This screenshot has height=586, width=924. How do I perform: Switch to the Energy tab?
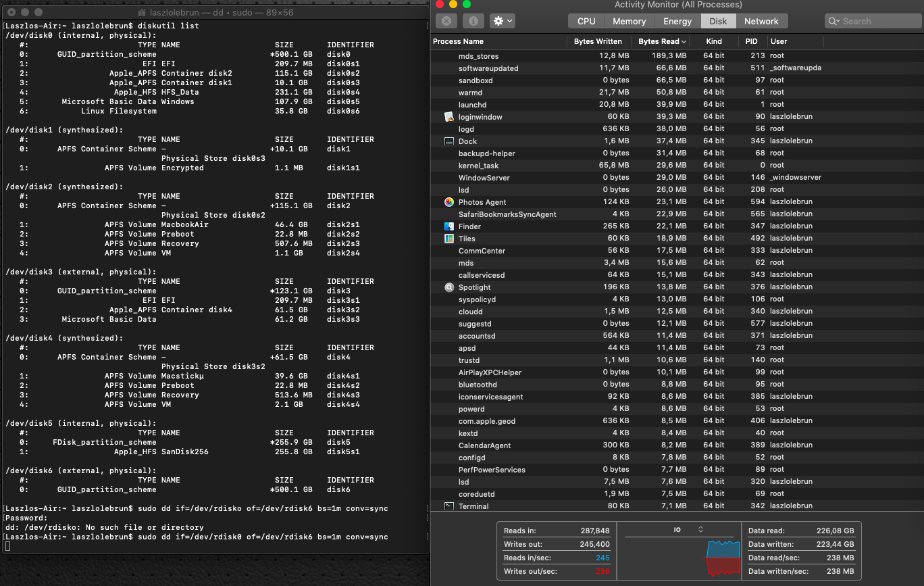pos(677,21)
